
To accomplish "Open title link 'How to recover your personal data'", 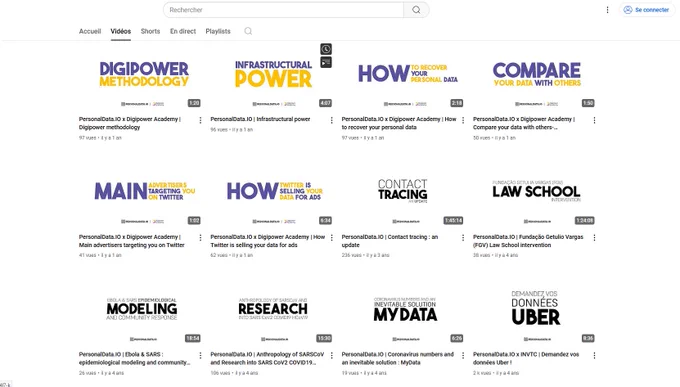I will [399, 123].
